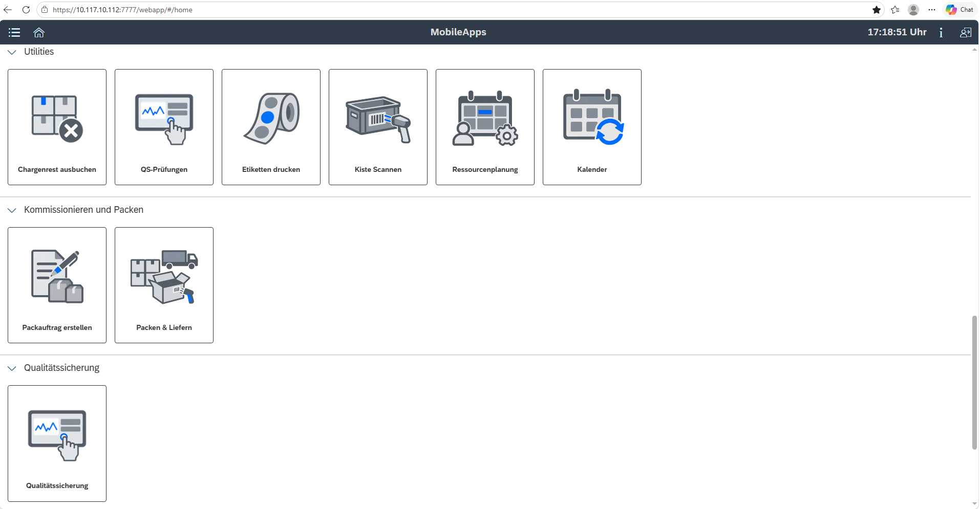Image resolution: width=980 pixels, height=509 pixels.
Task: Open the user login icon in header
Action: pos(966,32)
